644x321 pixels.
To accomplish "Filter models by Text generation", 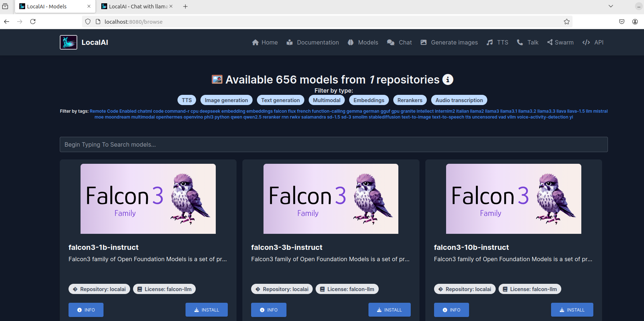I will pos(280,100).
